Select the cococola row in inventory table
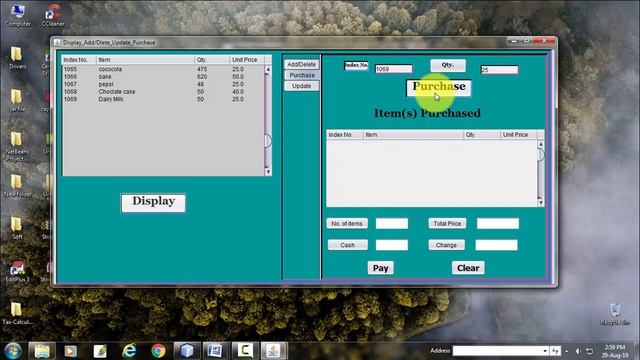 163,69
